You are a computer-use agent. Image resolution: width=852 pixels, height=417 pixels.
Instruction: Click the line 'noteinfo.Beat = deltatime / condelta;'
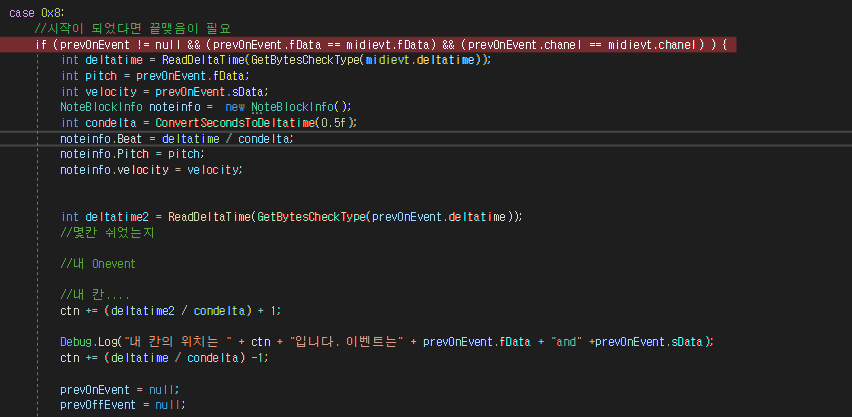click(177, 139)
